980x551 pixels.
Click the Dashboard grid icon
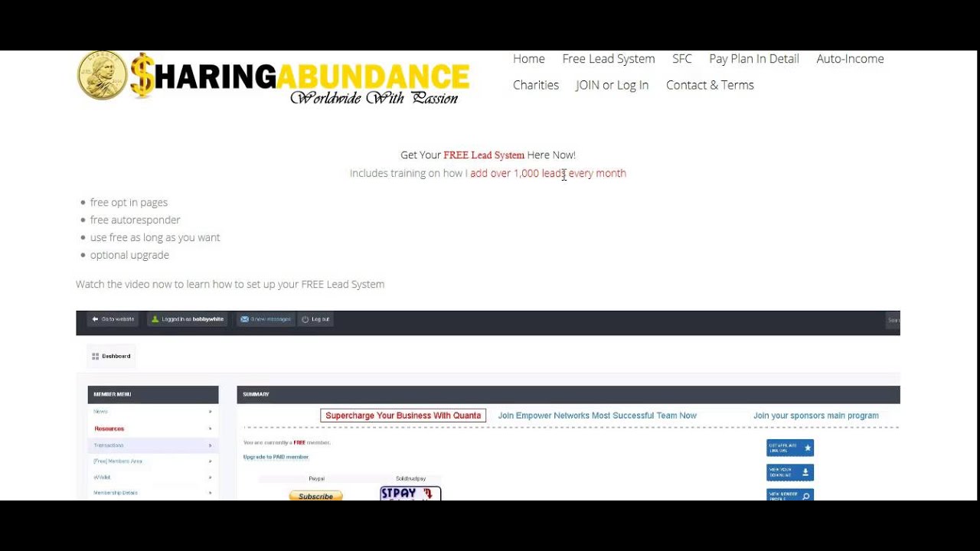tap(96, 356)
